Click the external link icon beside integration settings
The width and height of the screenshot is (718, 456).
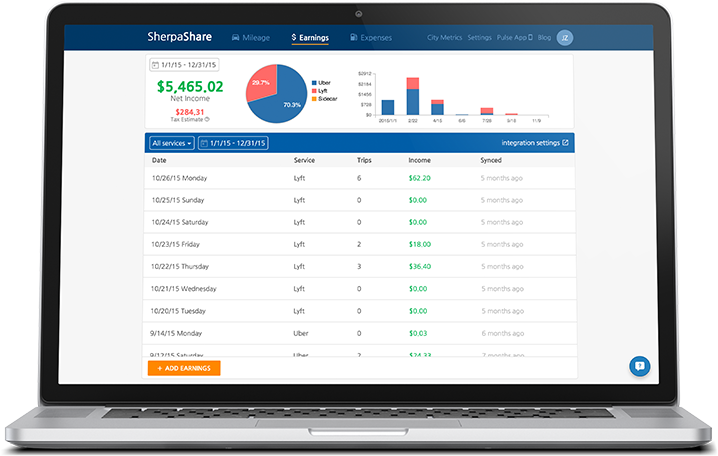point(565,143)
